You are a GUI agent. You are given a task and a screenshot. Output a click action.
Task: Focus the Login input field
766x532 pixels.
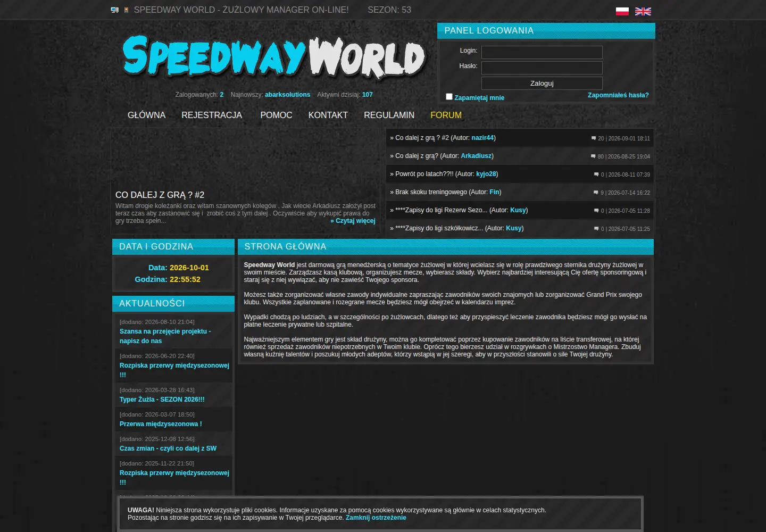pyautogui.click(x=542, y=52)
